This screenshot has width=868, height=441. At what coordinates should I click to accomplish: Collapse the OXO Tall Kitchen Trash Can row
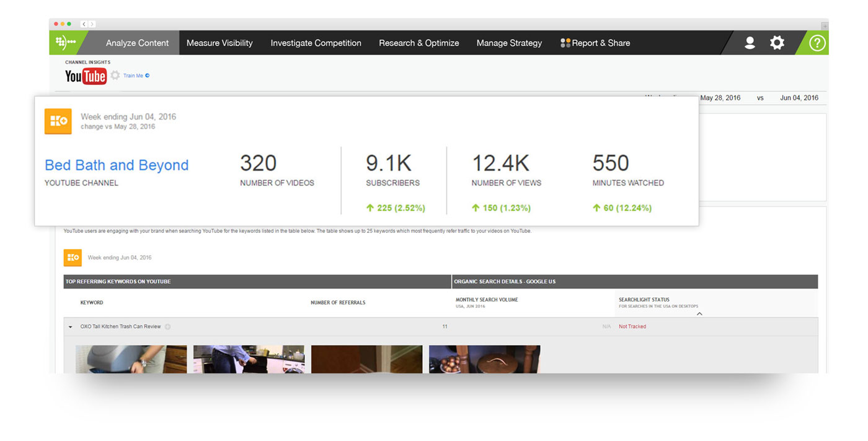pos(70,327)
